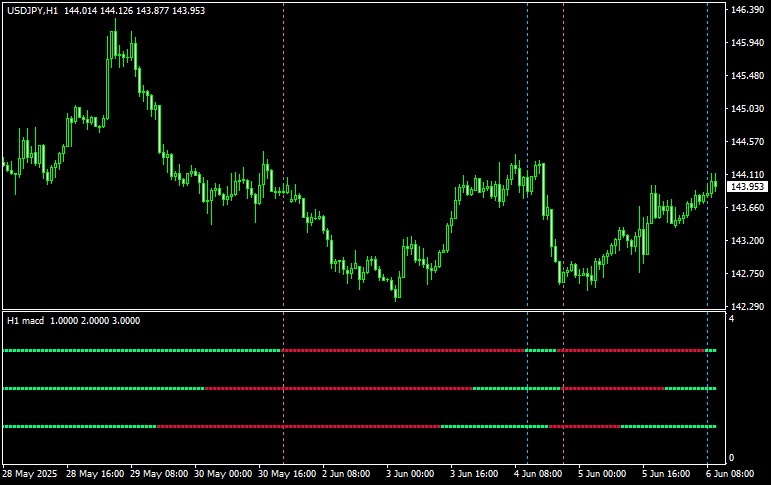Select the top macd dotted signal line
The height and width of the screenshot is (485, 771).
point(360,351)
